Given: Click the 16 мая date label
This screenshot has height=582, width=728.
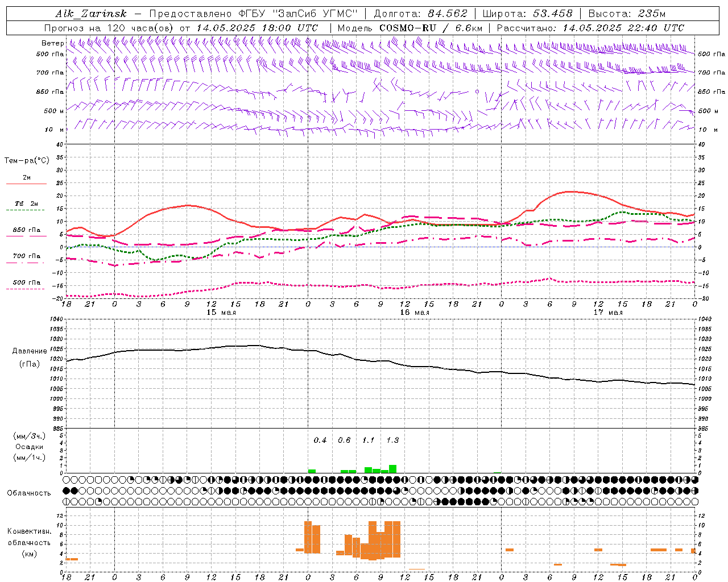Looking at the screenshot, I should click(415, 313).
